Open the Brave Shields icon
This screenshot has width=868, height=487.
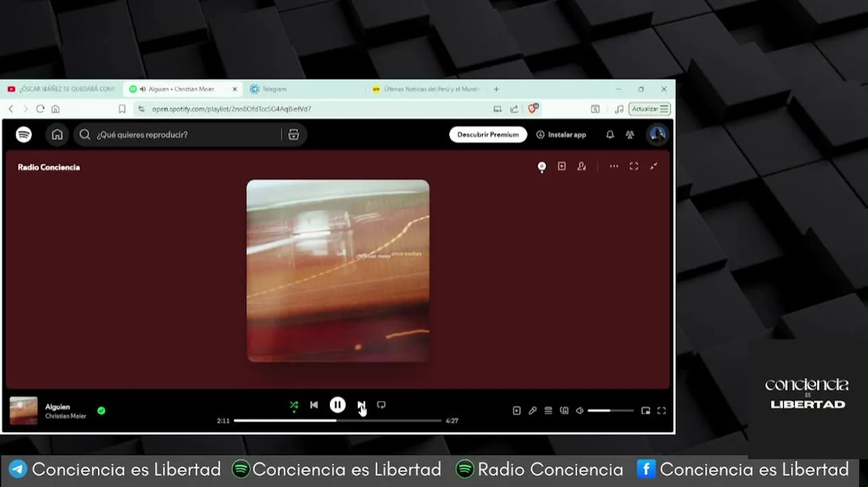tap(533, 109)
